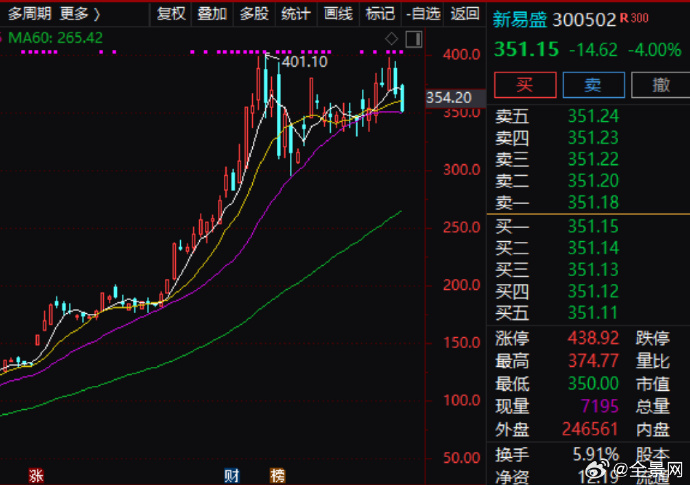Select the 买五 price 351.11

coord(593,313)
